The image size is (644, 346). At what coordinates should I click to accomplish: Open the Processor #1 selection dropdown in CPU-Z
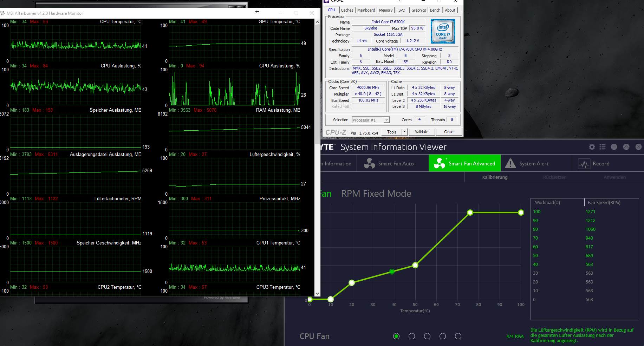pyautogui.click(x=370, y=120)
